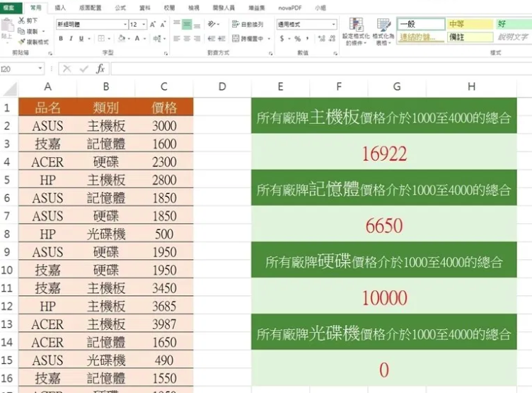Click Merge & Center (跨欄置中)
This screenshot has width=532, height=393.
(x=248, y=38)
